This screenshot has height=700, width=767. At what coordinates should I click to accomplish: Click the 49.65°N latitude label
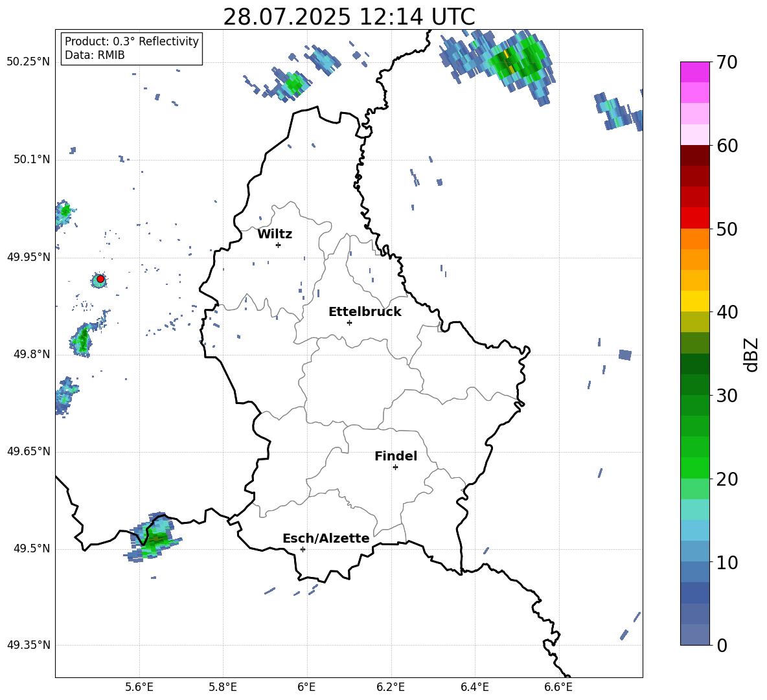[x=29, y=451]
